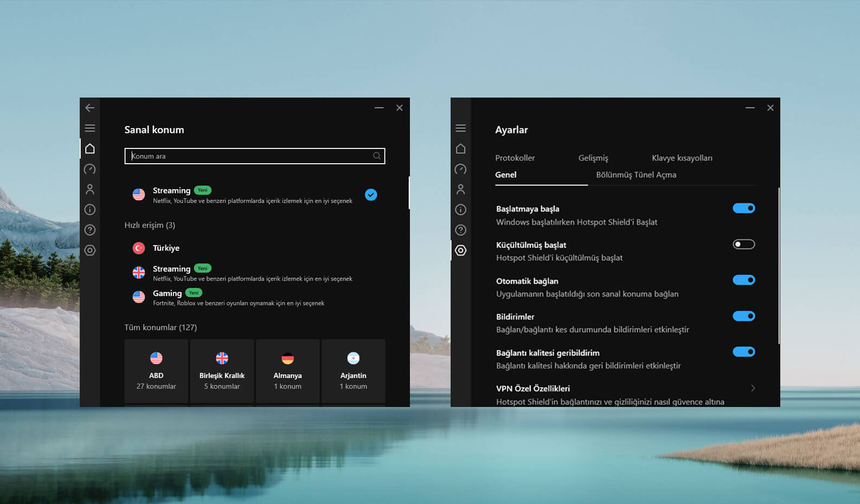The image size is (860, 504).
Task: Open hamburger menu in Ayarlar window
Action: pyautogui.click(x=461, y=128)
